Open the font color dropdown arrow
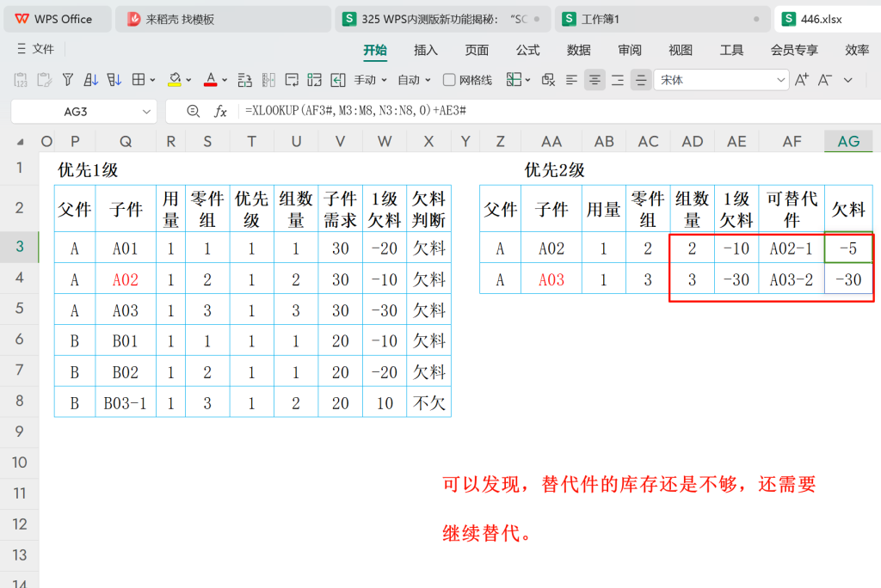Screen dimensions: 881x588 pos(225,80)
